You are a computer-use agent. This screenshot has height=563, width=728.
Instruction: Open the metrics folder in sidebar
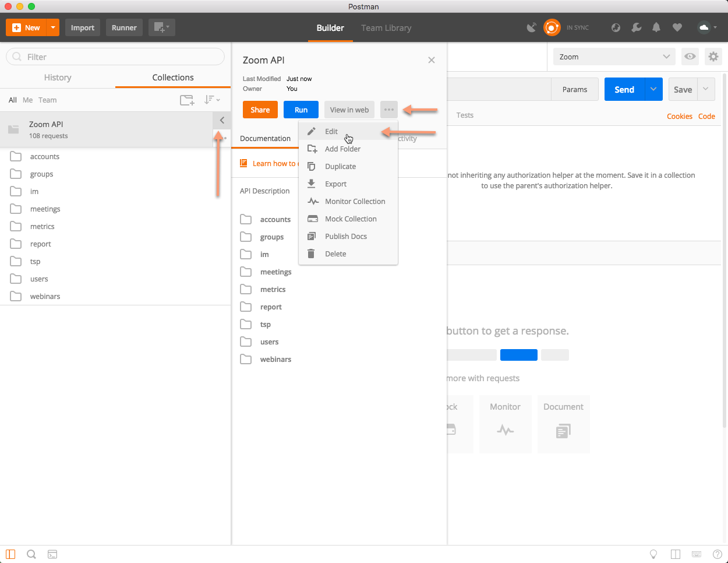coord(115,226)
